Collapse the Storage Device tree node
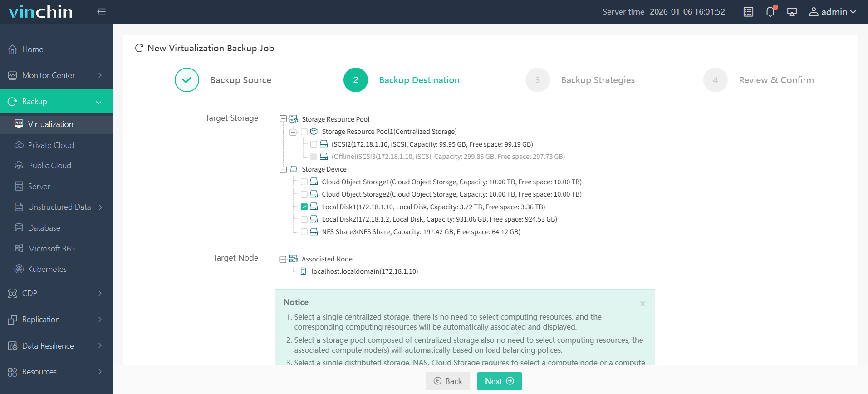Viewport: 868px width, 394px height. (283, 169)
